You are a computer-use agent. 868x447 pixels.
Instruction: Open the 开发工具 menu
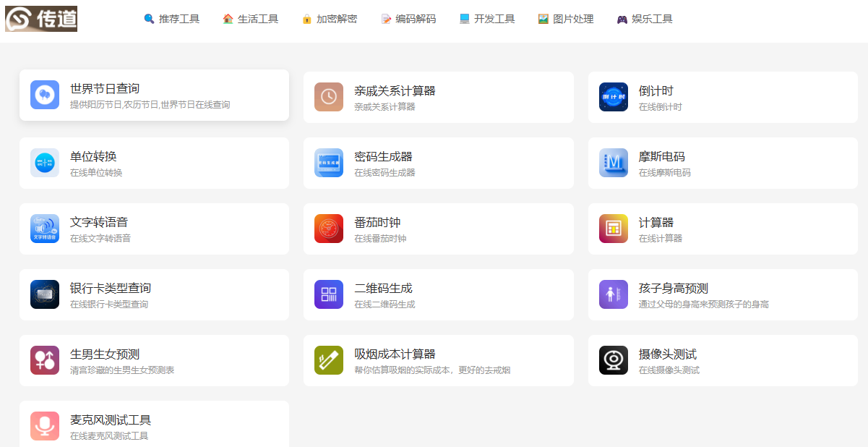[x=494, y=19]
